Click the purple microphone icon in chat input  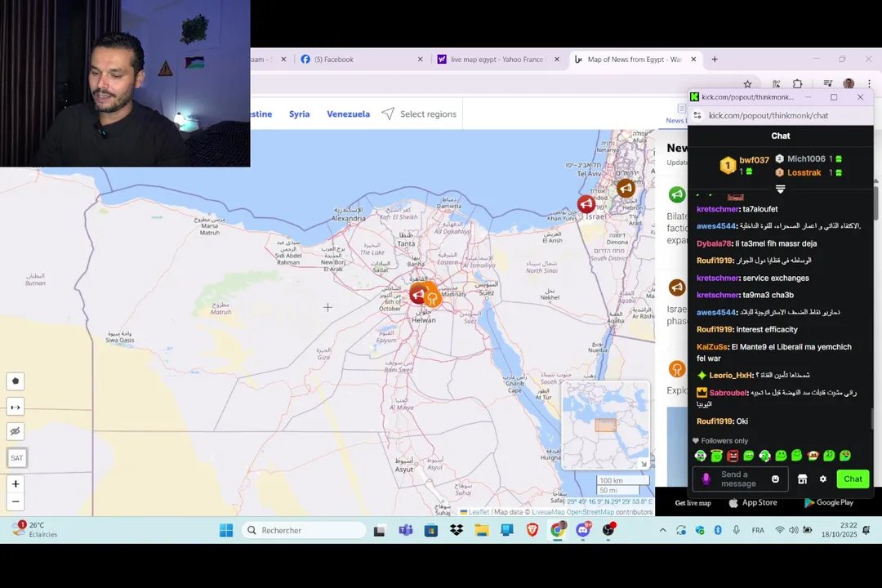(x=706, y=479)
